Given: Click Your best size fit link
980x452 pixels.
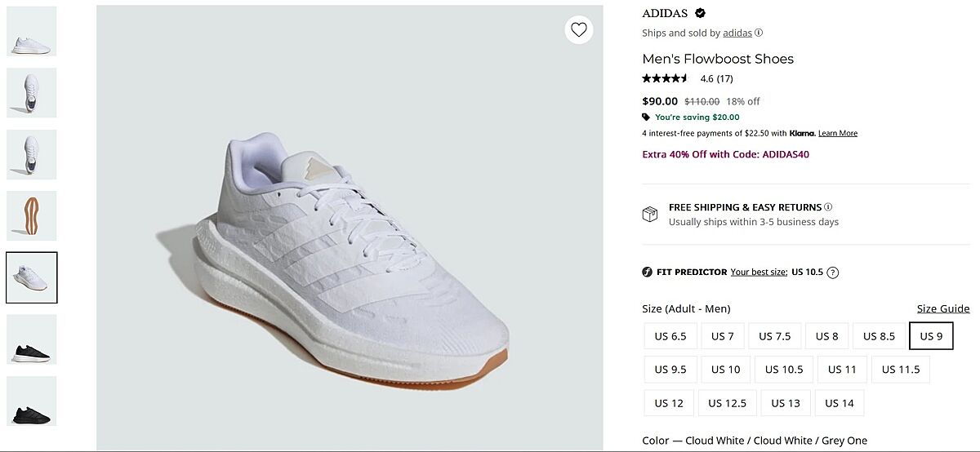Looking at the screenshot, I should pyautogui.click(x=759, y=273).
